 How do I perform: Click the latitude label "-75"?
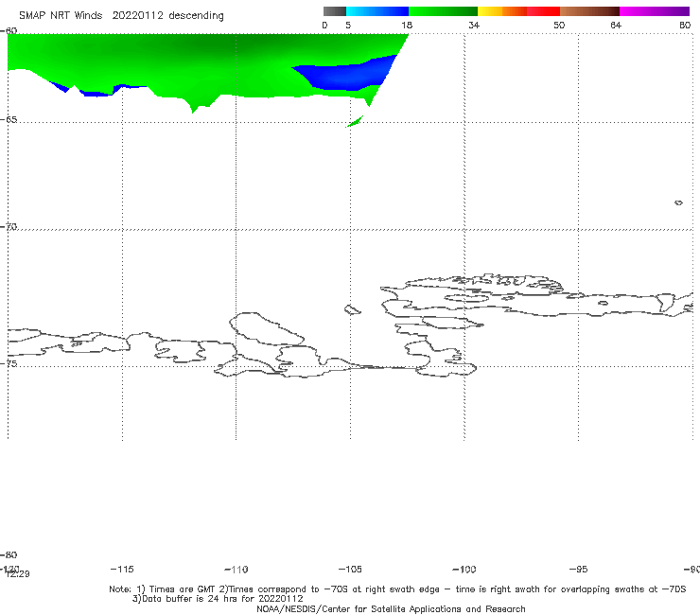point(9,363)
